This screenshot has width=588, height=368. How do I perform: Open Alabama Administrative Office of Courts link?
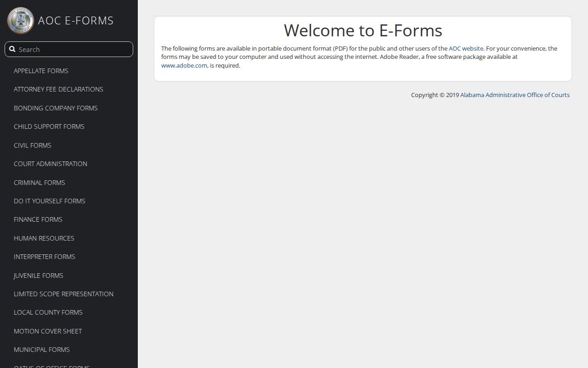[x=515, y=95]
